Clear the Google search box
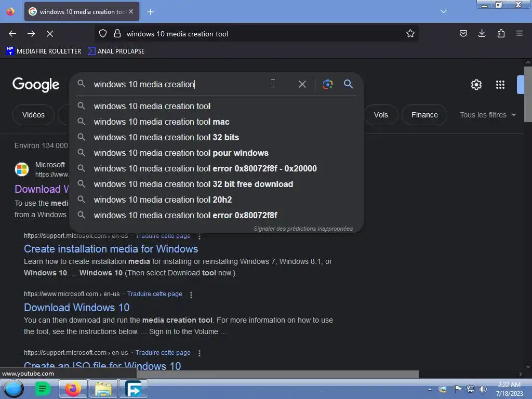The width and height of the screenshot is (532, 399). pyautogui.click(x=302, y=84)
